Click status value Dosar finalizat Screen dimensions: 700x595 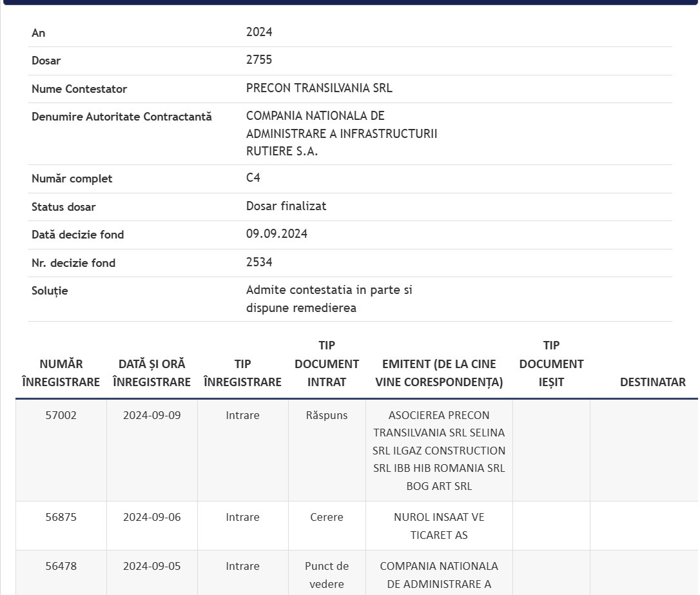click(x=286, y=206)
